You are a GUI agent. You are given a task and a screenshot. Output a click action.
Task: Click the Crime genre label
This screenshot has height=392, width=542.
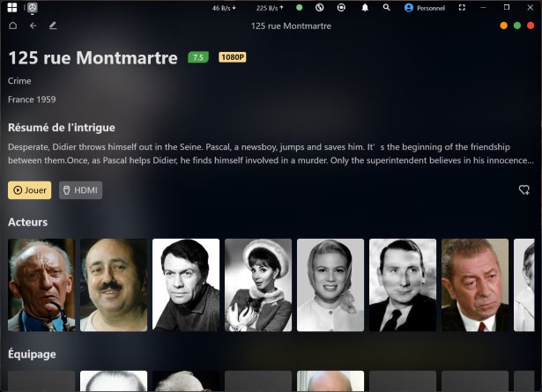19,81
